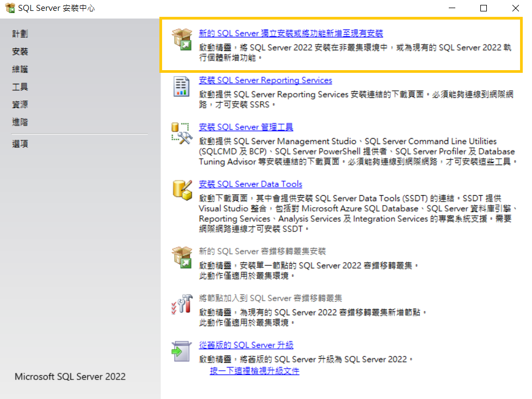Click text 新的 SQL Server 容錯移轉叢集安裝

262,251
